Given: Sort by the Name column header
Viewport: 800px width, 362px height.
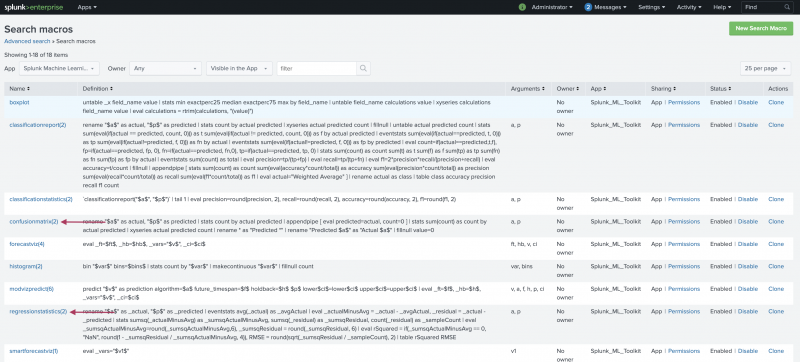Looking at the screenshot, I should [x=19, y=89].
